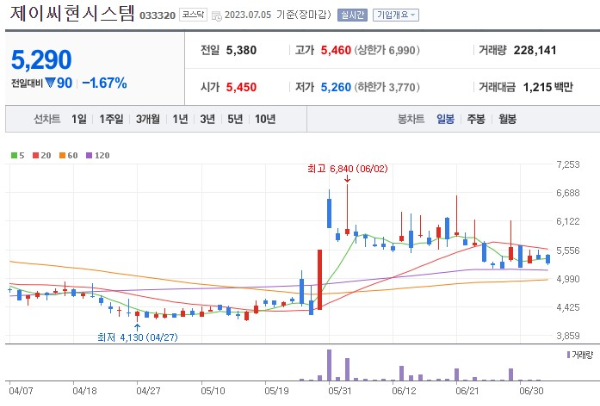Click the change rate -1.67%
This screenshot has width=600, height=406.
[104, 83]
